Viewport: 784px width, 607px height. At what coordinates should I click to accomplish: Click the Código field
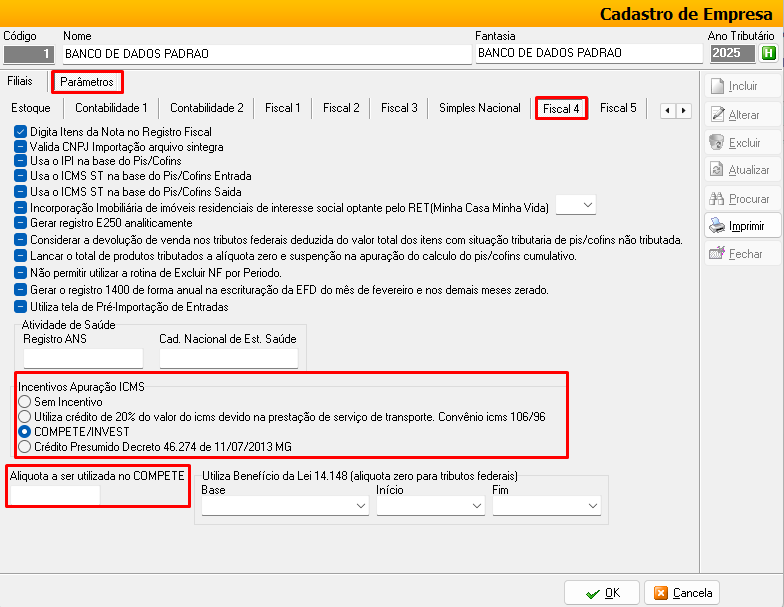tap(29, 54)
